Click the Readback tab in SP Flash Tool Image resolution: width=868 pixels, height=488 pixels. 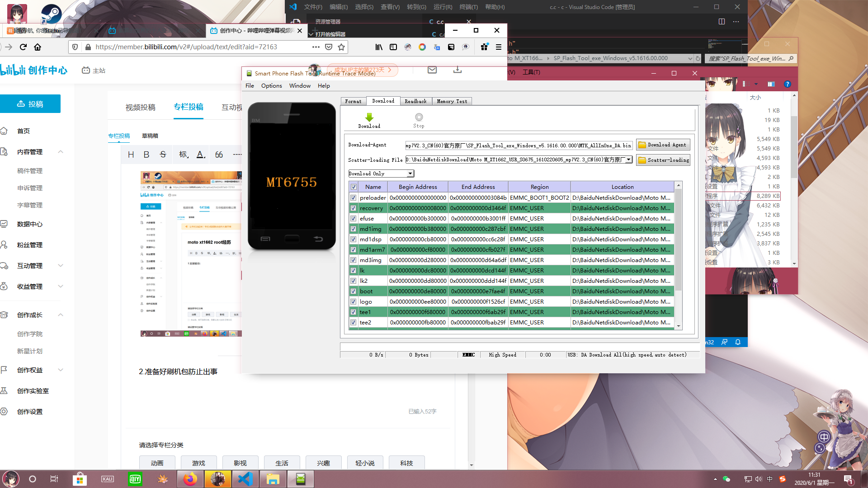[415, 101]
